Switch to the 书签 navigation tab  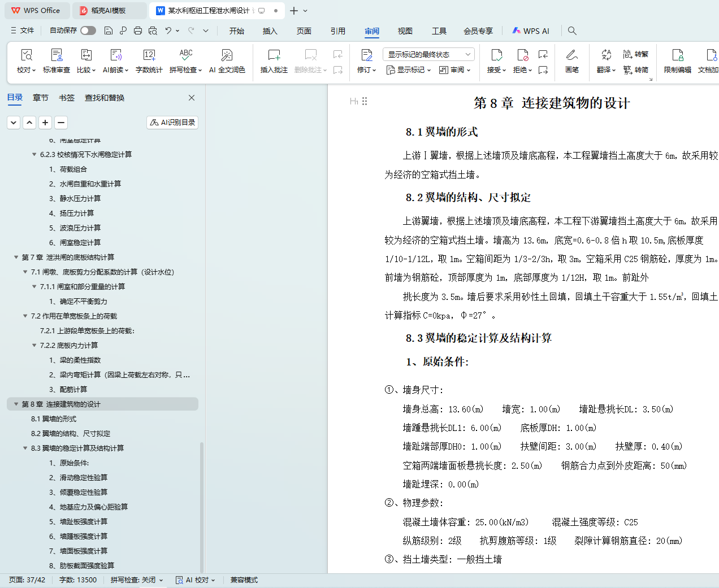tap(67, 98)
